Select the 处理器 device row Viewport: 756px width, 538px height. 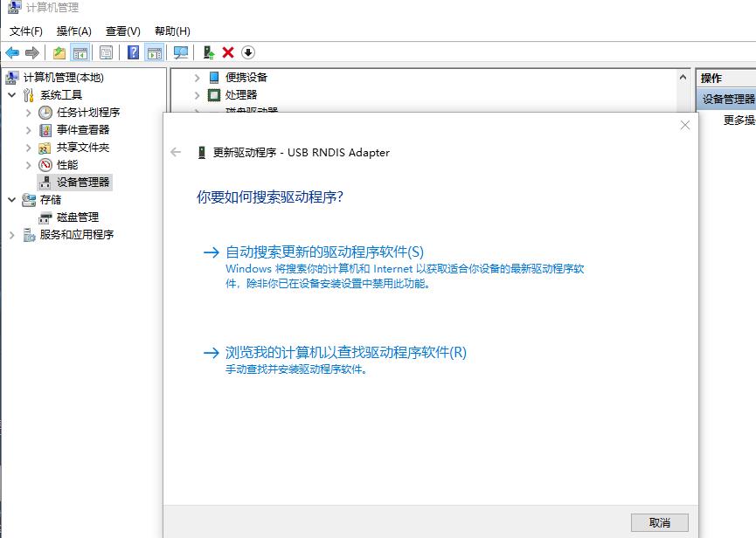(x=240, y=95)
